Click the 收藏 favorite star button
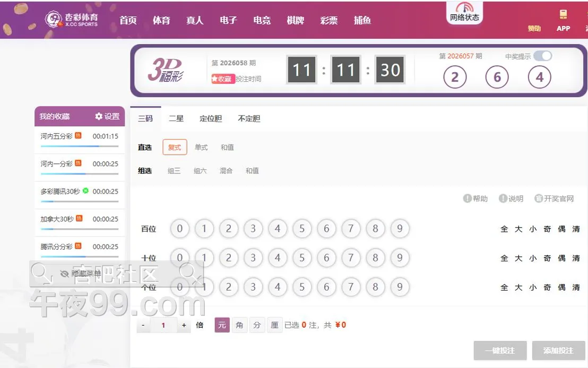Image resolution: width=588 pixels, height=368 pixels. point(223,78)
